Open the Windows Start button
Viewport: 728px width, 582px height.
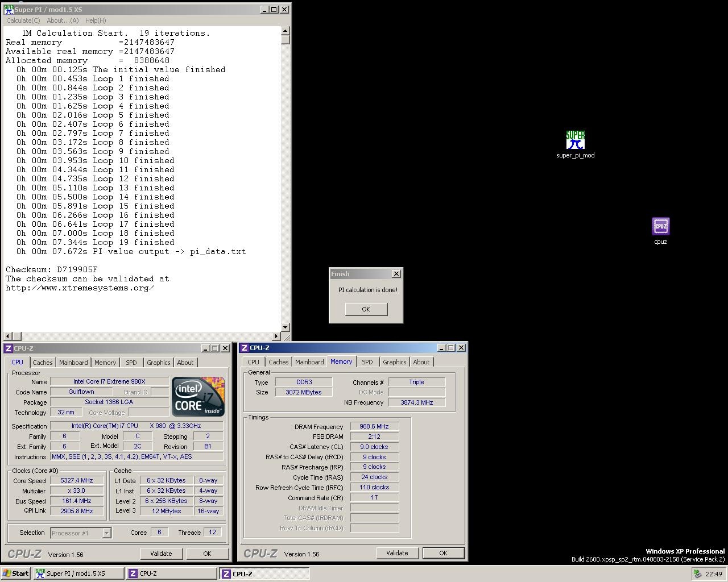(x=15, y=573)
